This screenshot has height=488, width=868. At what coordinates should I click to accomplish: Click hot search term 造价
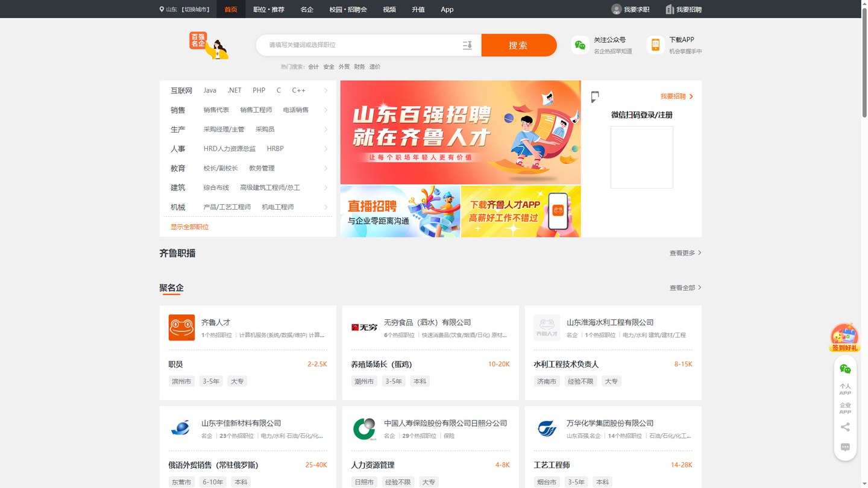375,67
